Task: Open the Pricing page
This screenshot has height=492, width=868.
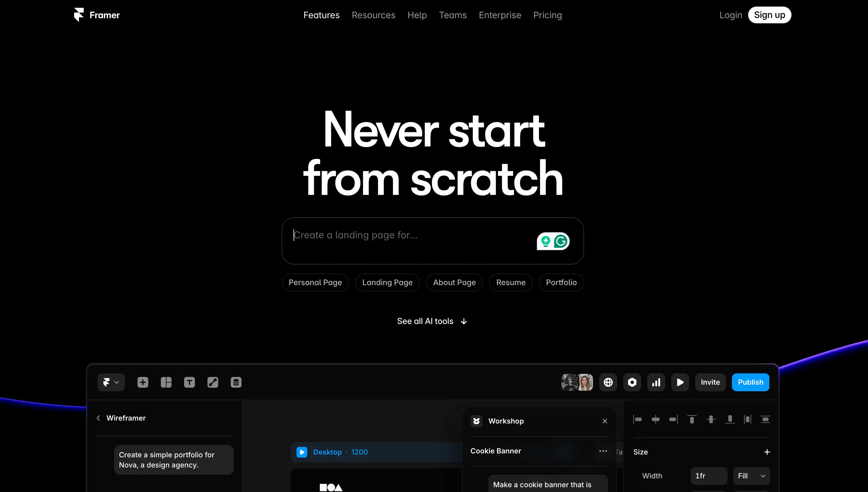Action: coord(547,15)
